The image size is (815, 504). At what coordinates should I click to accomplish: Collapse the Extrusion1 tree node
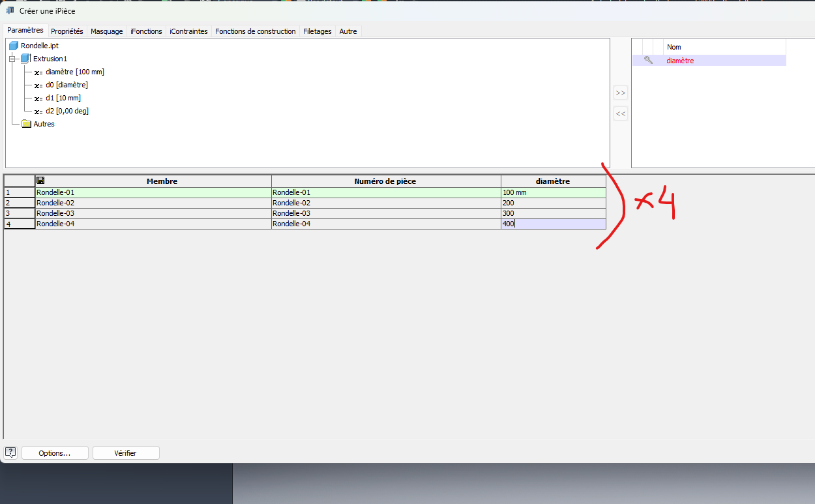pyautogui.click(x=12, y=59)
